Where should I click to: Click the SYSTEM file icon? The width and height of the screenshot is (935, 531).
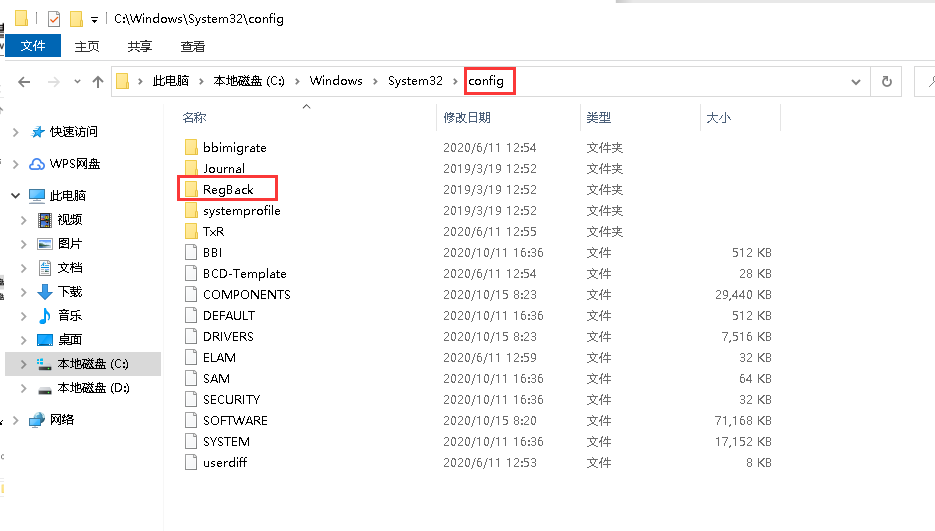[191, 441]
